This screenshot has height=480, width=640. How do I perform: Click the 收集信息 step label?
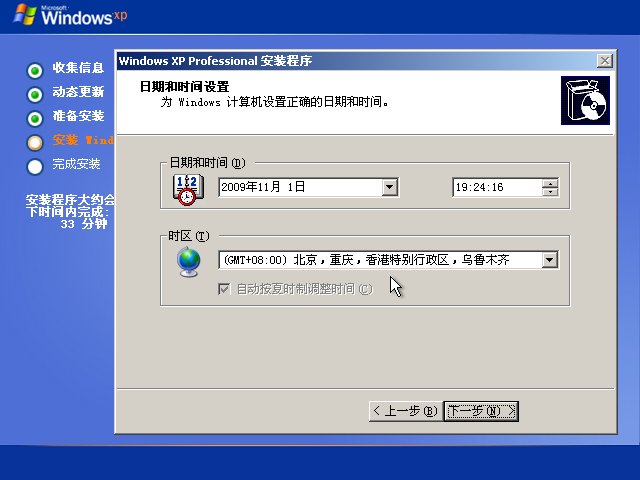[78, 68]
